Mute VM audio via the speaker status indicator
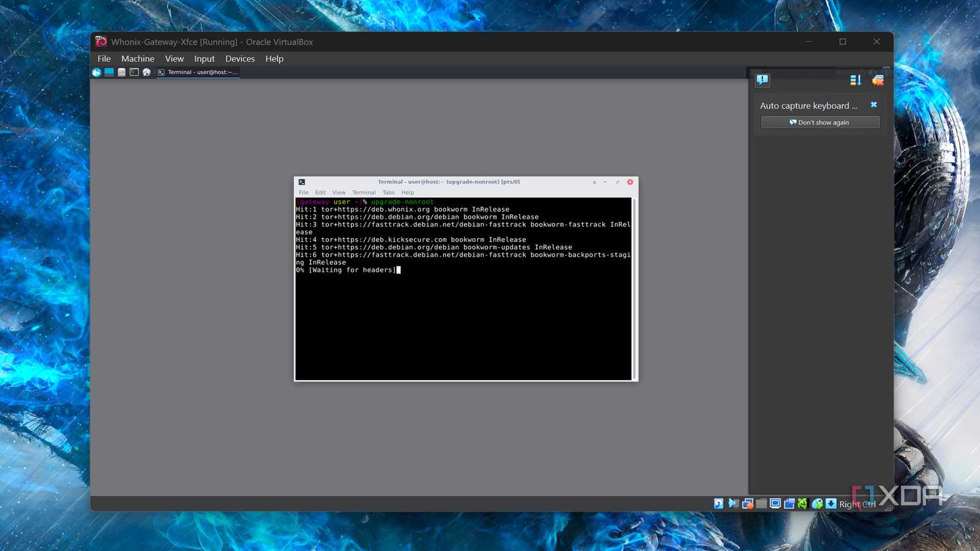The width and height of the screenshot is (980, 551). tap(732, 503)
